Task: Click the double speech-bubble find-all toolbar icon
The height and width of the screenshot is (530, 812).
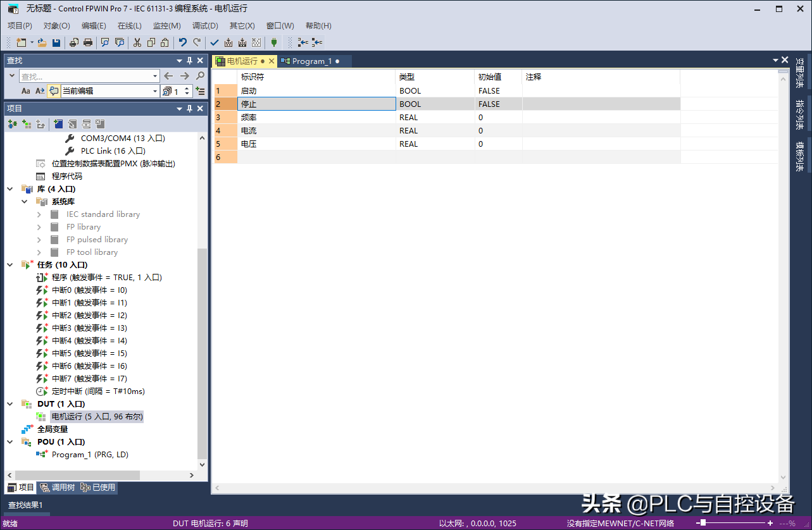Action: coord(120,42)
